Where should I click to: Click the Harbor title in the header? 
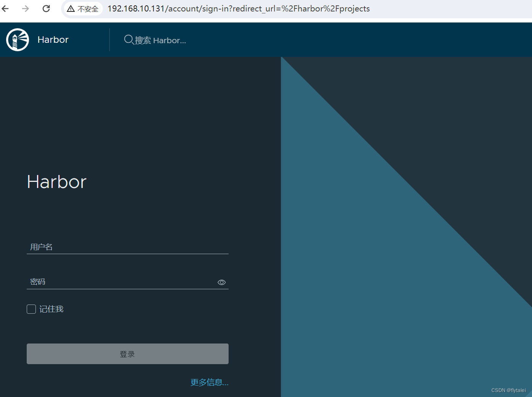pos(53,40)
